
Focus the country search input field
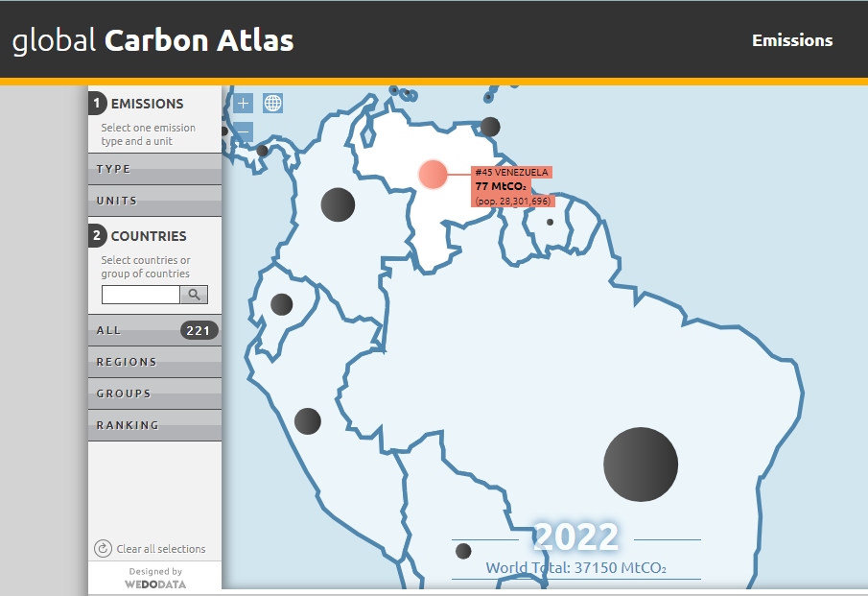pyautogui.click(x=141, y=295)
